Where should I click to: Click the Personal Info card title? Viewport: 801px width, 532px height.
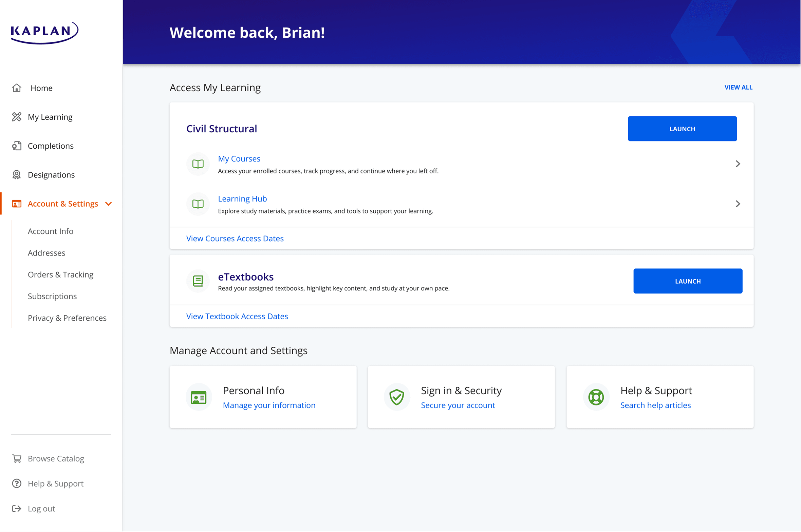[254, 391]
